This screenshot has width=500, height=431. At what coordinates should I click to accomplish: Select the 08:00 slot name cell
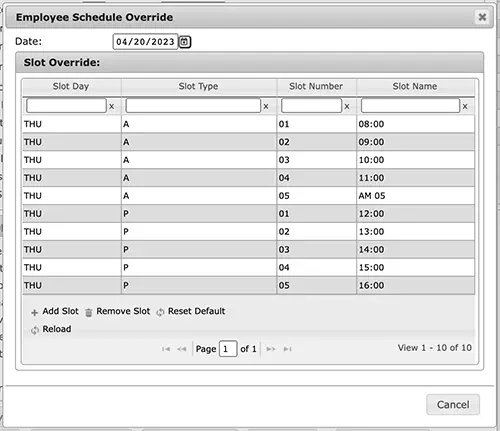coord(415,124)
